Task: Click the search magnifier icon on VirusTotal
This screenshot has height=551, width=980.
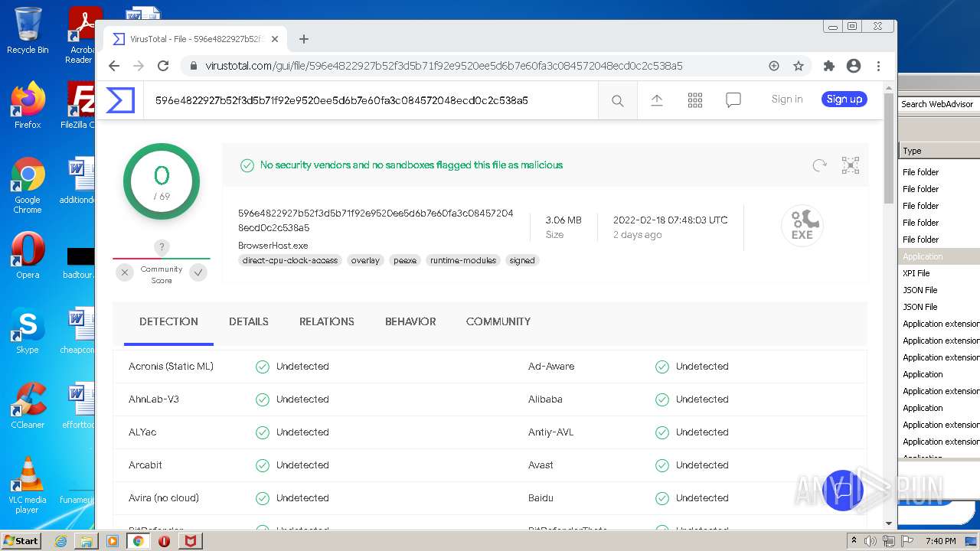Action: [x=618, y=100]
